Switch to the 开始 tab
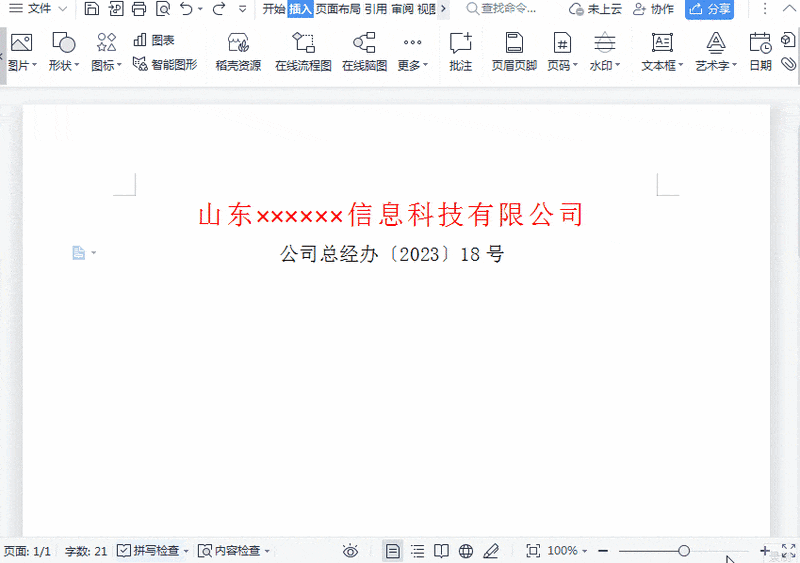800x563 pixels. click(x=274, y=9)
